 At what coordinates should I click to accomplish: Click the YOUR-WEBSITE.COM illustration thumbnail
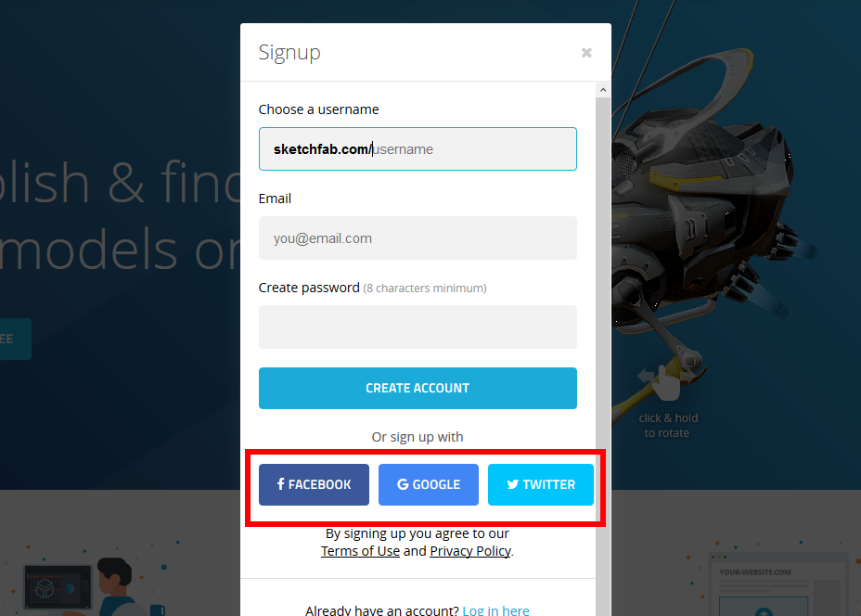point(778,584)
